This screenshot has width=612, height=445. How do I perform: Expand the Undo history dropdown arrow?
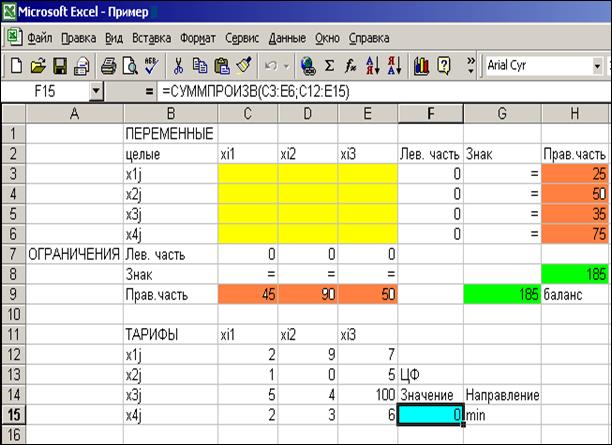(x=286, y=66)
